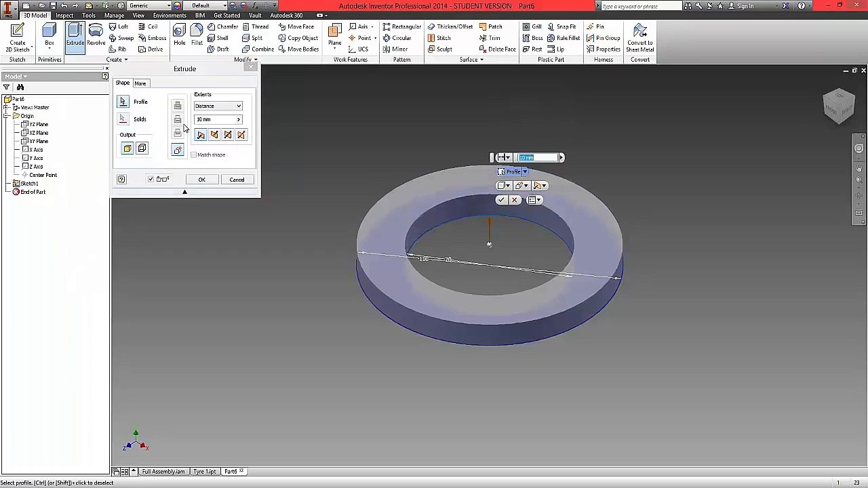Select the symmetric extrude direction button
This screenshot has width=868, height=488.
pyautogui.click(x=228, y=136)
